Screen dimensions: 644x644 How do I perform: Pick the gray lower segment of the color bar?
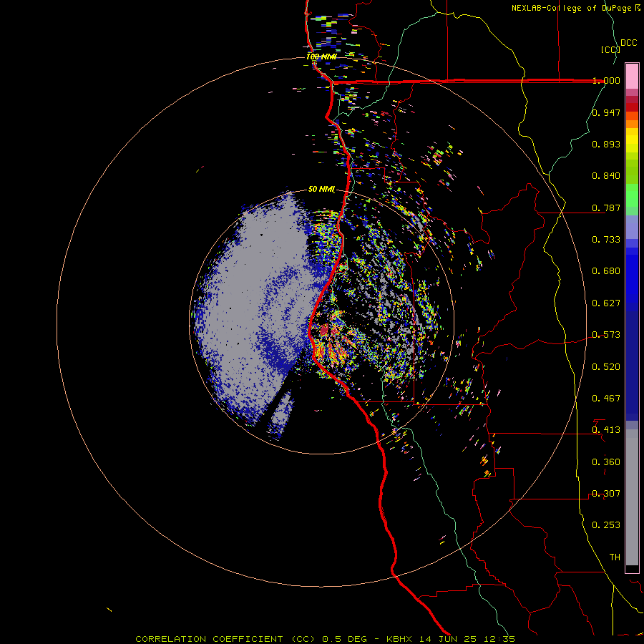[632, 497]
